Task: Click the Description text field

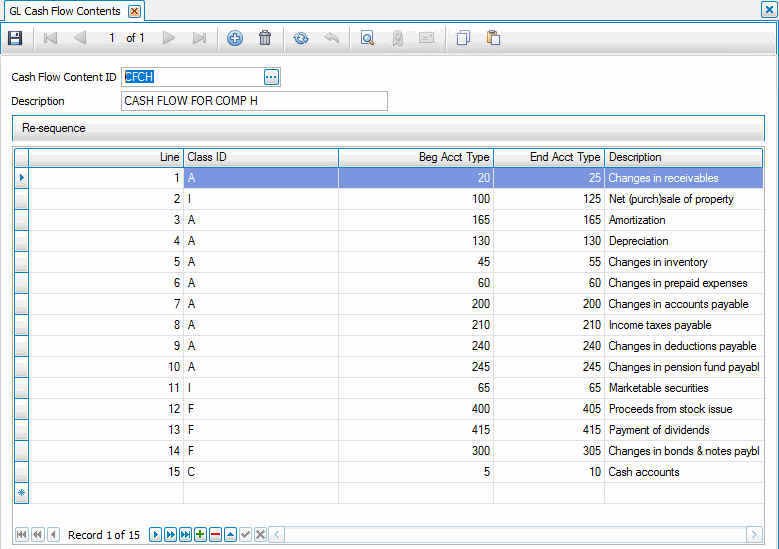Action: pyautogui.click(x=253, y=101)
